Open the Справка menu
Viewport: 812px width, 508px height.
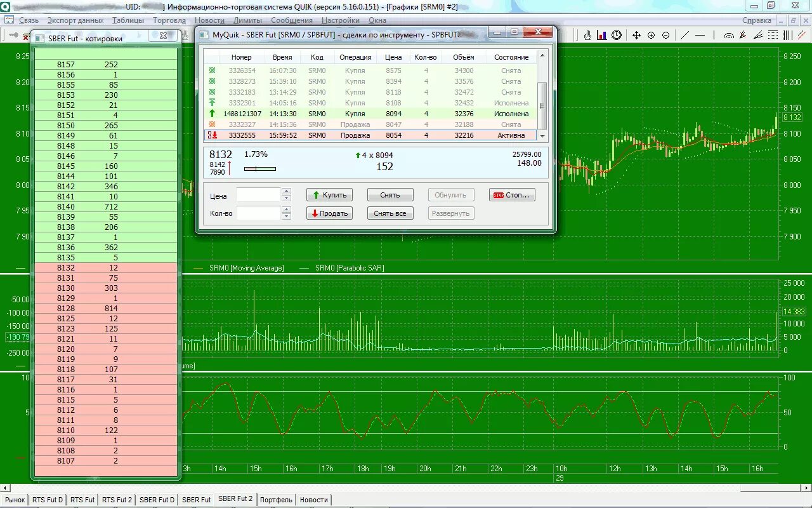coord(756,20)
